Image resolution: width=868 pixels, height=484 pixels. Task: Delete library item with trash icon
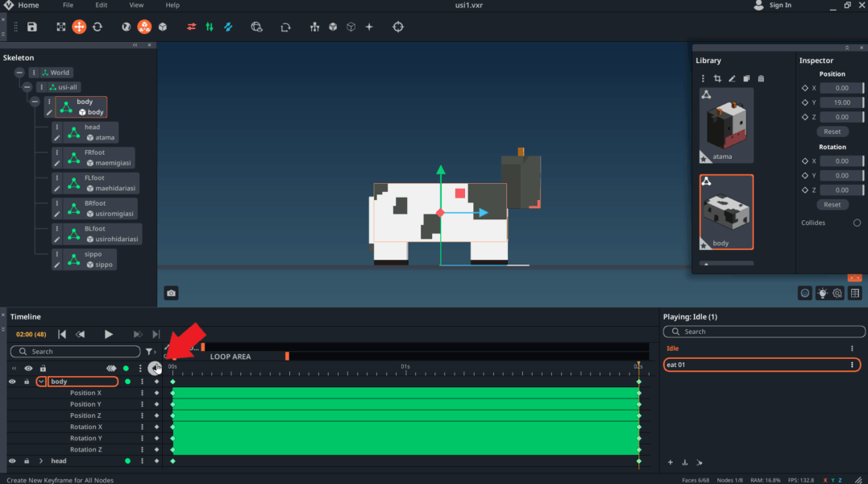click(x=761, y=78)
